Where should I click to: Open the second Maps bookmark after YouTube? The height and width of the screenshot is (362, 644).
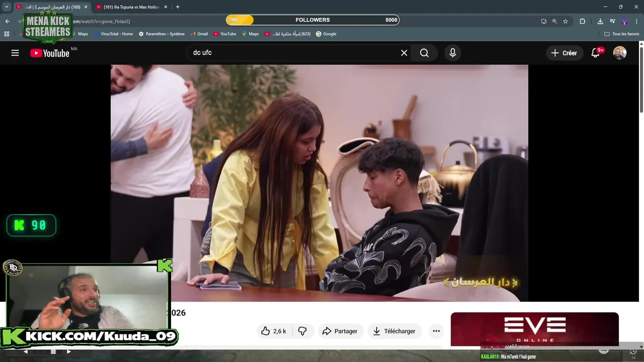(x=250, y=34)
